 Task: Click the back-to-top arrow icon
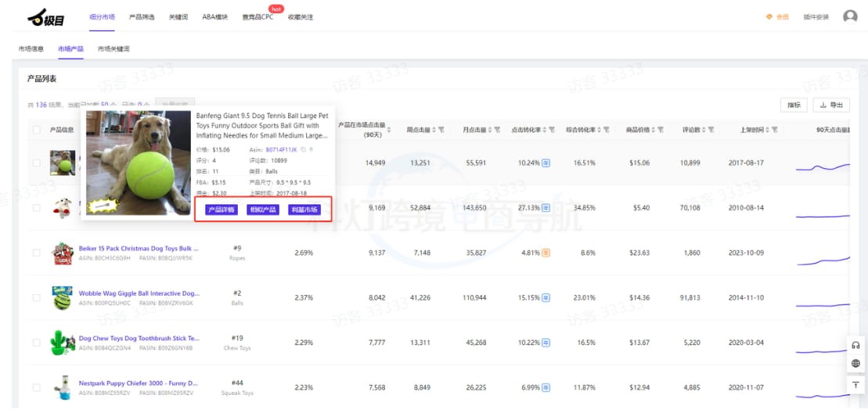pyautogui.click(x=855, y=384)
